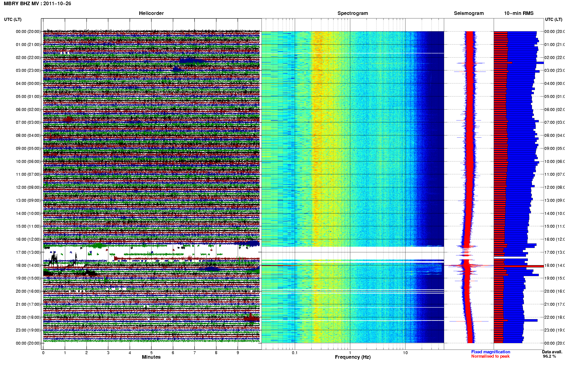This screenshot has height=368, width=588.
Task: Click the 'Data avail.' label
Action: coord(552,352)
